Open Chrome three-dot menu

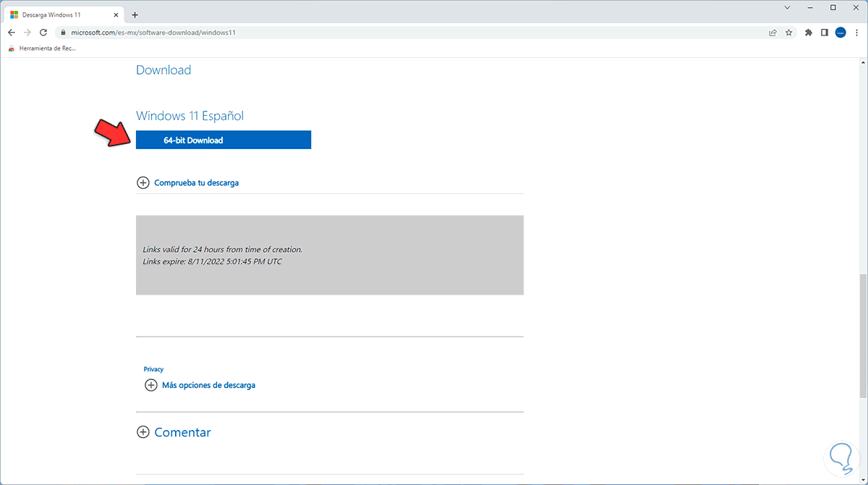[x=856, y=33]
